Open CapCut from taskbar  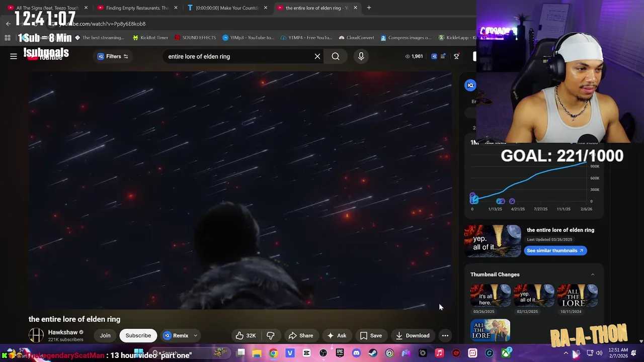tap(306, 353)
